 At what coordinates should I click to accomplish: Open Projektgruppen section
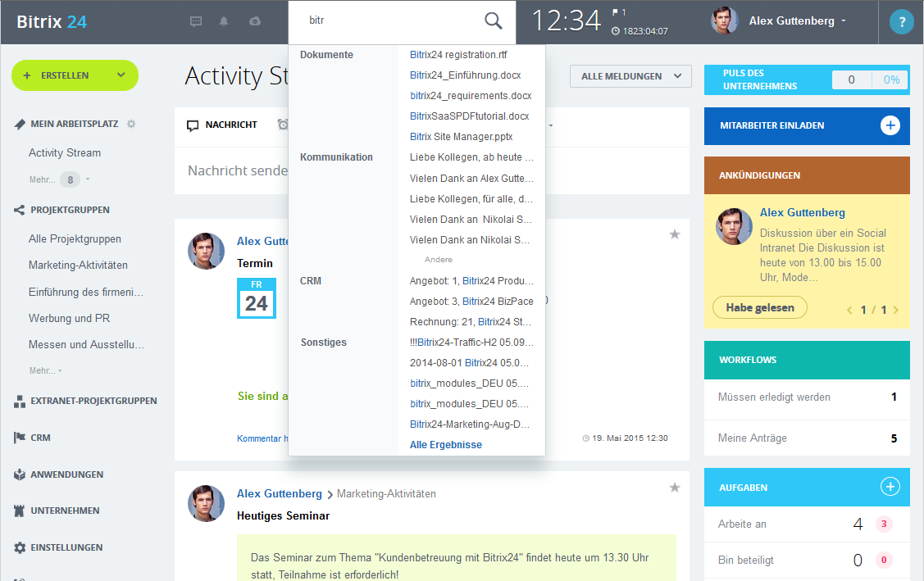(x=71, y=210)
